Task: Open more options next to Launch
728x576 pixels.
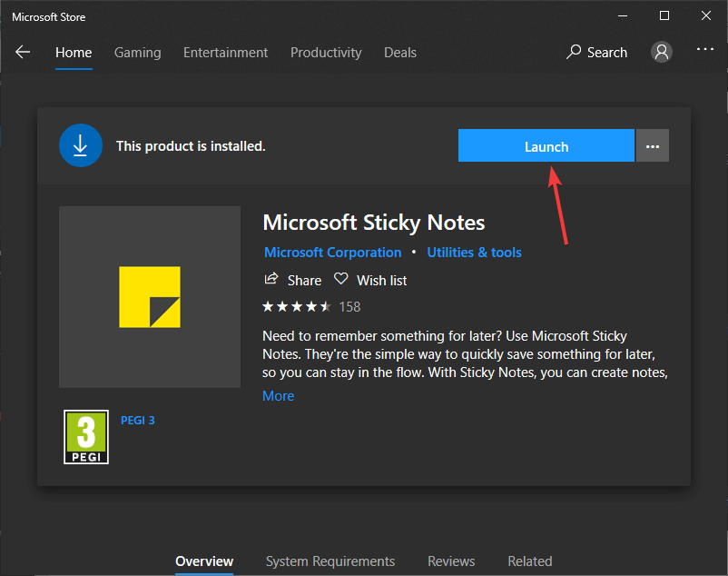Action: tap(653, 146)
